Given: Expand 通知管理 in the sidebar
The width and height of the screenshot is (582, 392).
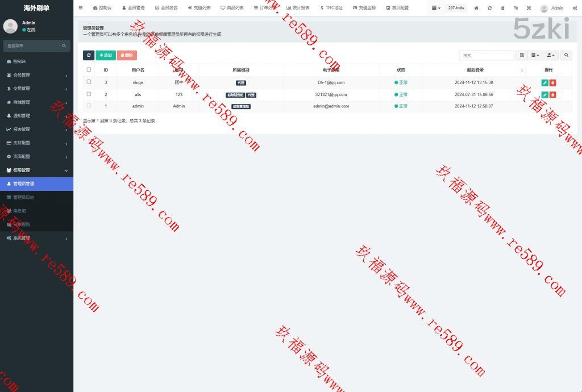Looking at the screenshot, I should tap(36, 116).
